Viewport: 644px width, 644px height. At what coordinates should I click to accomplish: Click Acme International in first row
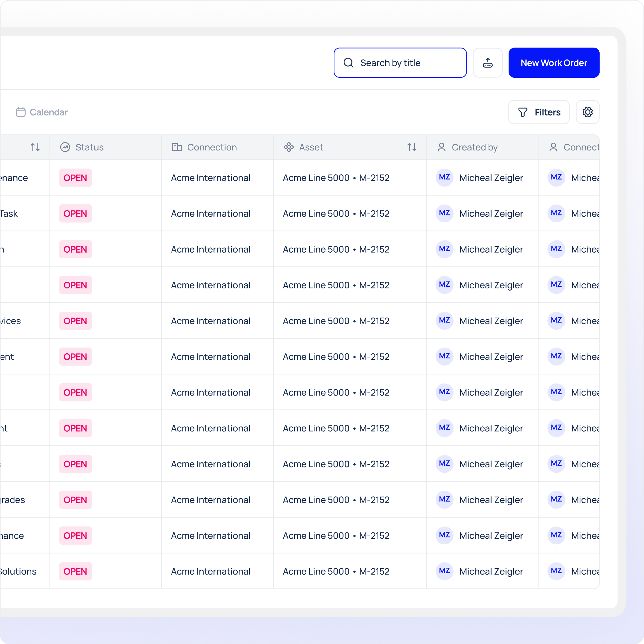click(x=210, y=178)
